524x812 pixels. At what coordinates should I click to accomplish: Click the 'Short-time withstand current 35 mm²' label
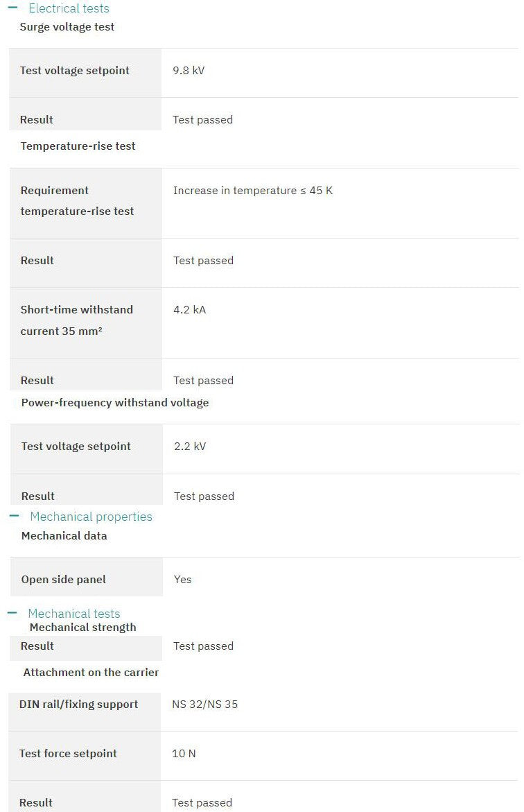[x=76, y=320]
